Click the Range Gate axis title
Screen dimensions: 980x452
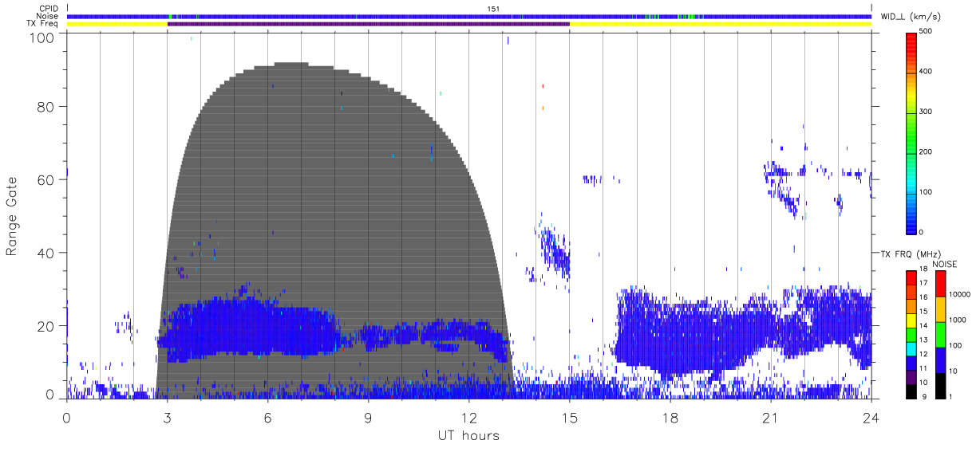tap(12, 216)
